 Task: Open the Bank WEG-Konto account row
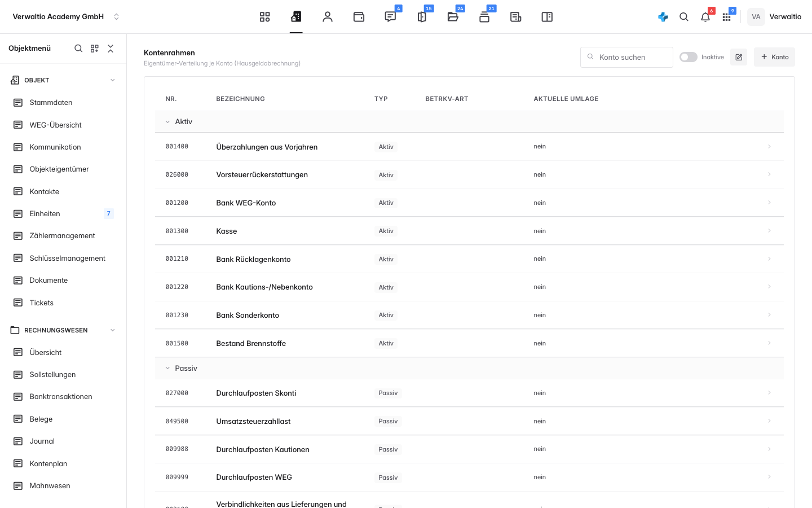469,203
